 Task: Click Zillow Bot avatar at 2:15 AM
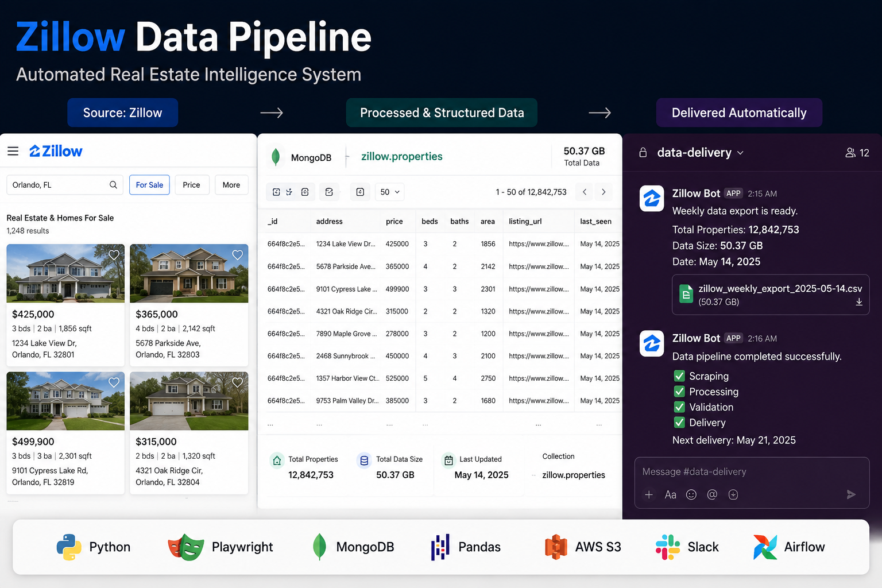coord(652,199)
